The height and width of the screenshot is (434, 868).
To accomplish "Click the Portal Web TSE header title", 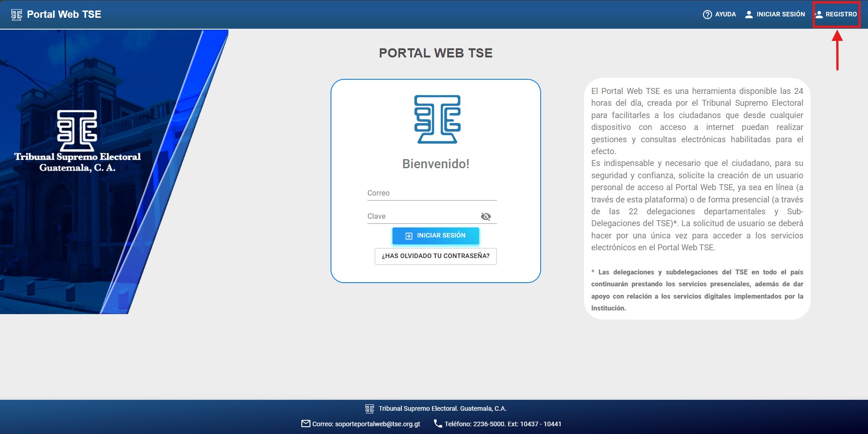I will coord(64,15).
